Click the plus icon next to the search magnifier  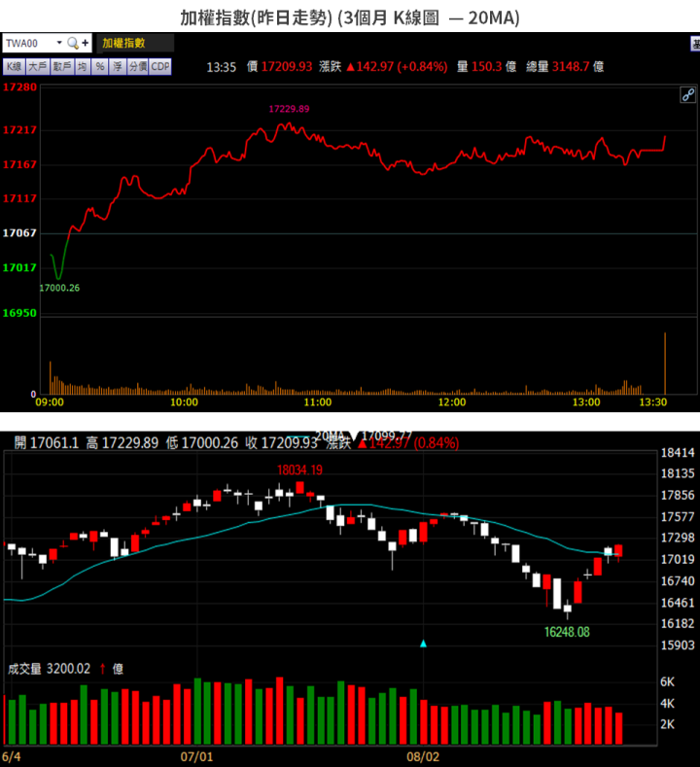[x=86, y=43]
